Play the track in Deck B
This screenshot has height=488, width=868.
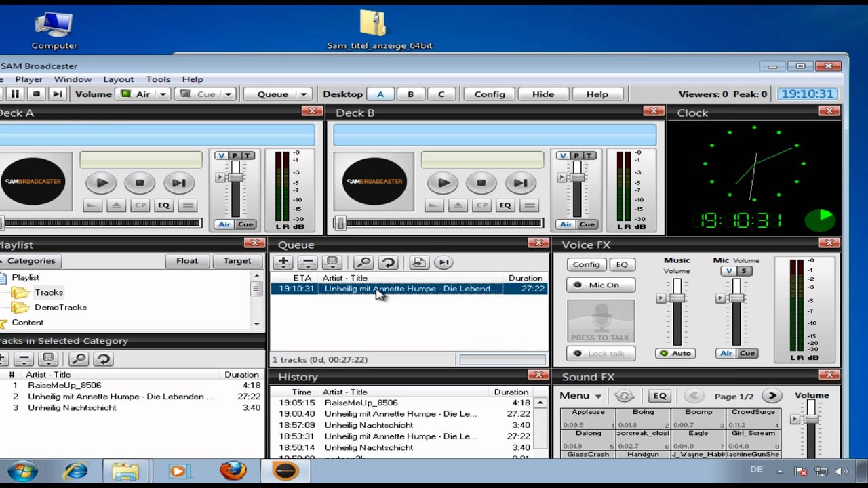coord(443,182)
